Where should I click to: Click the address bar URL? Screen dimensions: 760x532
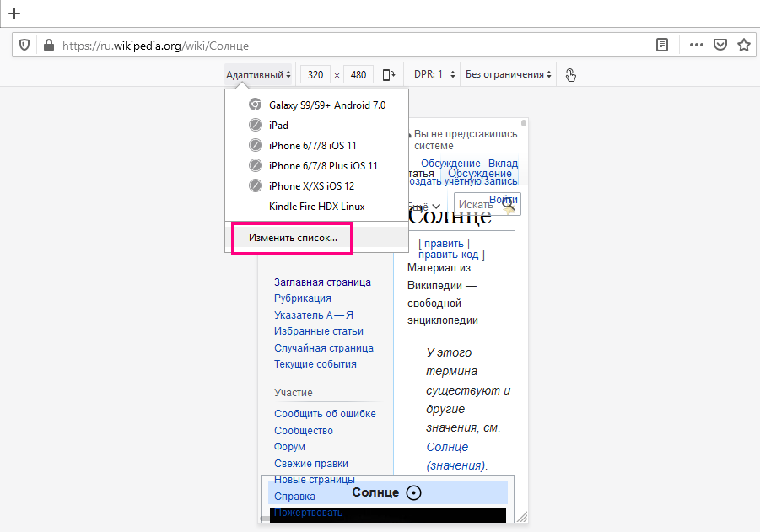[x=155, y=46]
